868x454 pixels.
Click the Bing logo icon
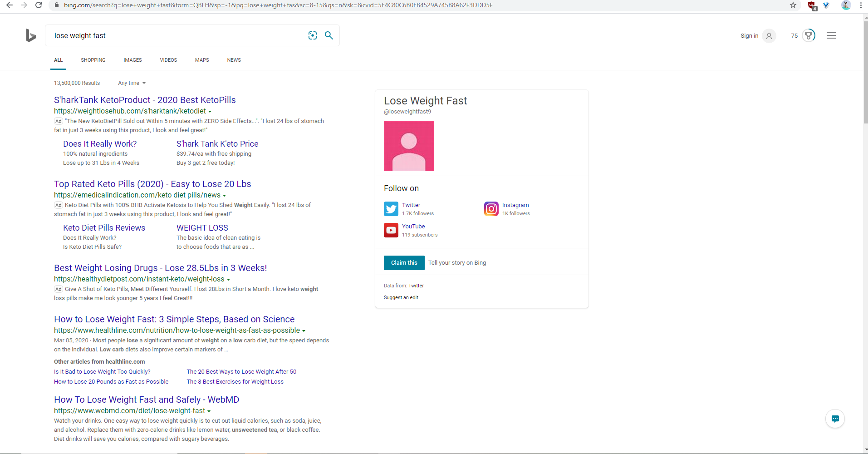click(31, 35)
